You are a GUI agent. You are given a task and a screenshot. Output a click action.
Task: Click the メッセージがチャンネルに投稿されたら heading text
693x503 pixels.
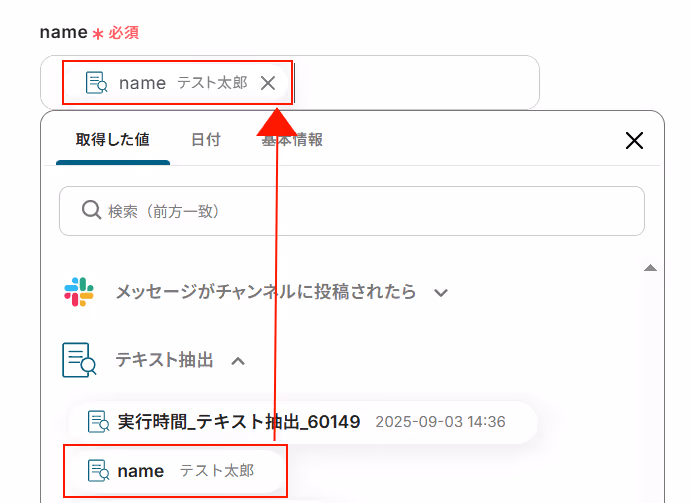[266, 292]
